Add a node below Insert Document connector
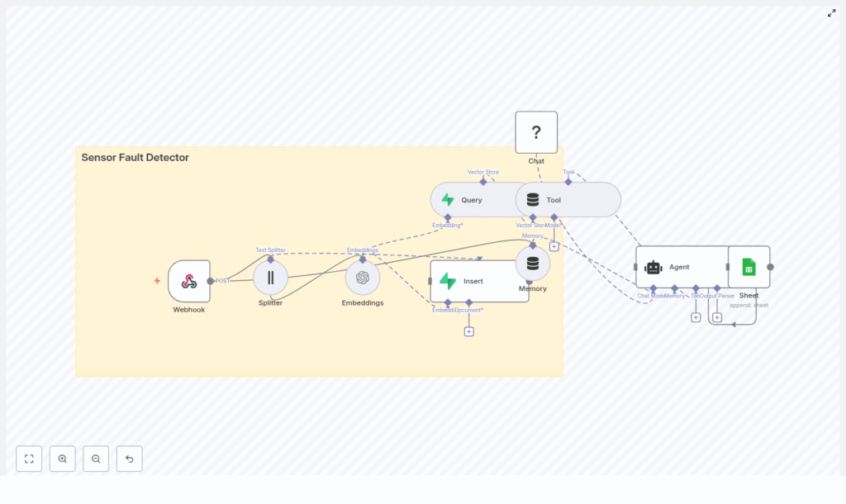 [468, 331]
